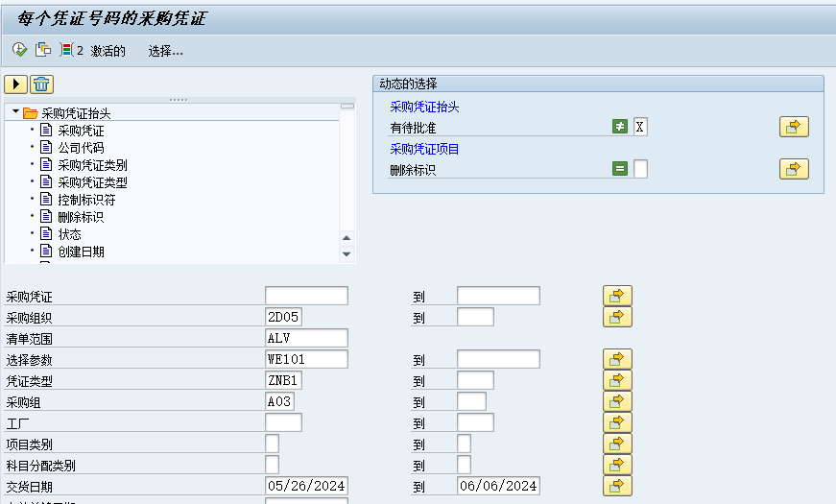836x504 pixels.
Task: Click the 工厂 from-value field
Action: (x=284, y=422)
